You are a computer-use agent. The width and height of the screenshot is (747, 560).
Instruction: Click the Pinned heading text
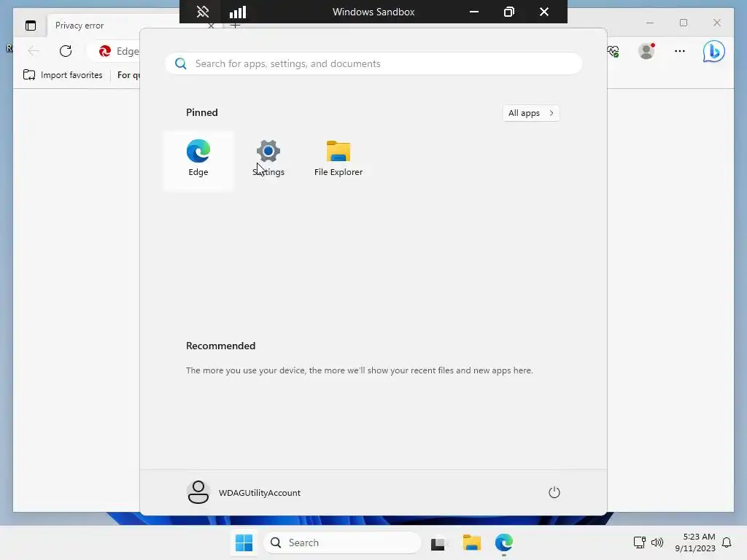click(x=202, y=112)
